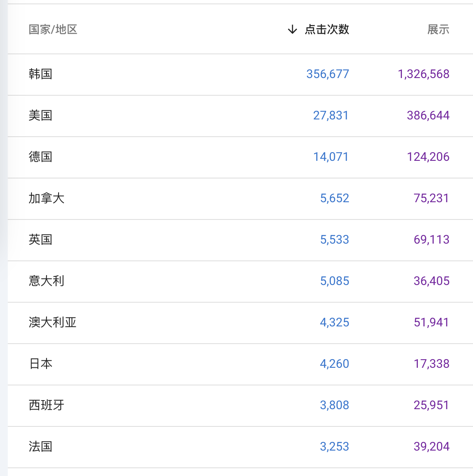Click the clicks value 3,808
The image size is (473, 476).
tap(335, 405)
